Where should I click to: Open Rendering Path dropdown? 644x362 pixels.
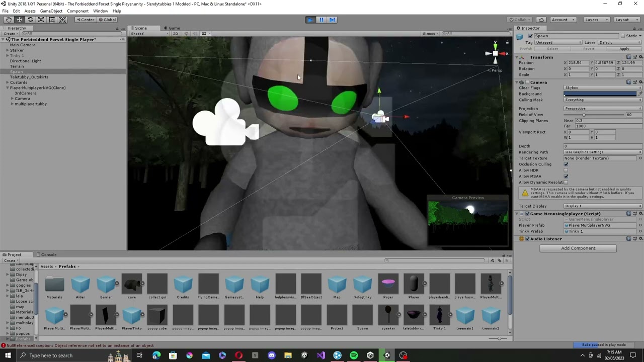(x=603, y=152)
